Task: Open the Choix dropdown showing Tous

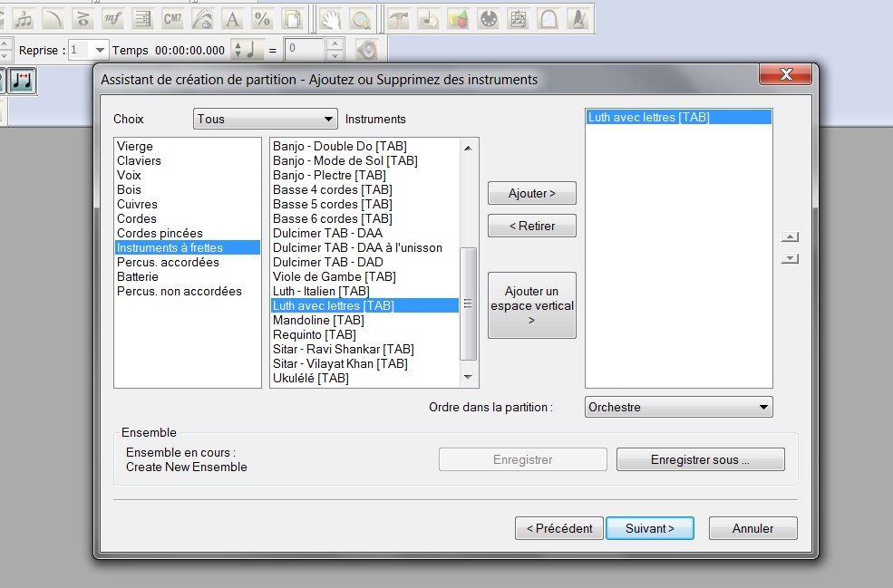Action: [x=265, y=119]
